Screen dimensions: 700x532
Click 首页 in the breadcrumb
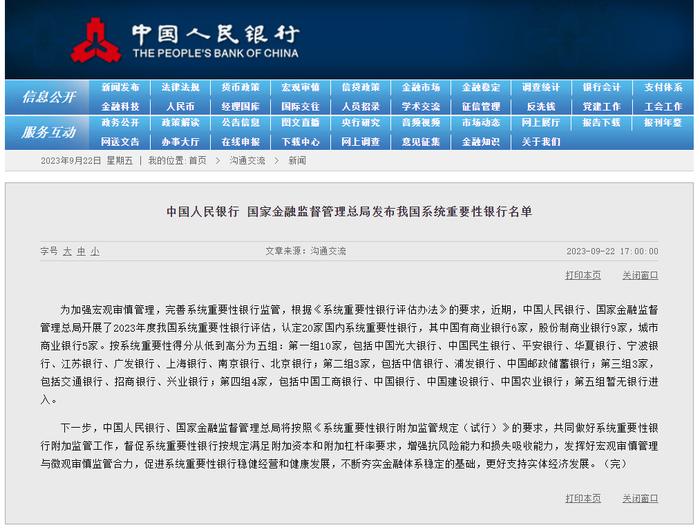tap(198, 161)
